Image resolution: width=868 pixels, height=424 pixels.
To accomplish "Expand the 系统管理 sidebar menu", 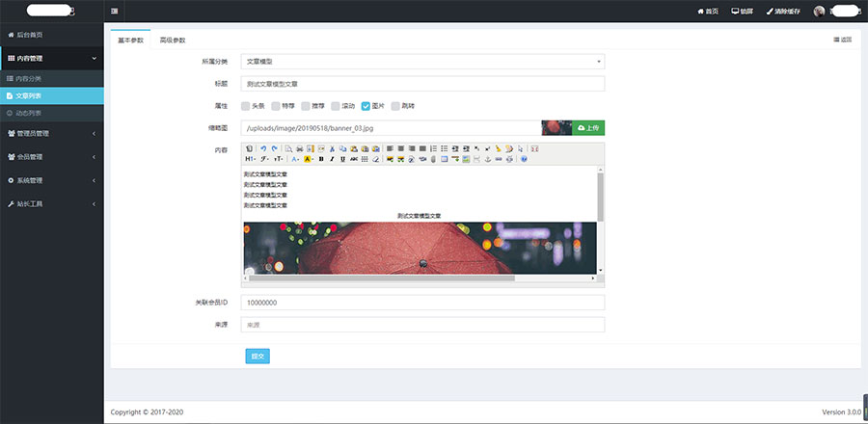I will [x=51, y=180].
